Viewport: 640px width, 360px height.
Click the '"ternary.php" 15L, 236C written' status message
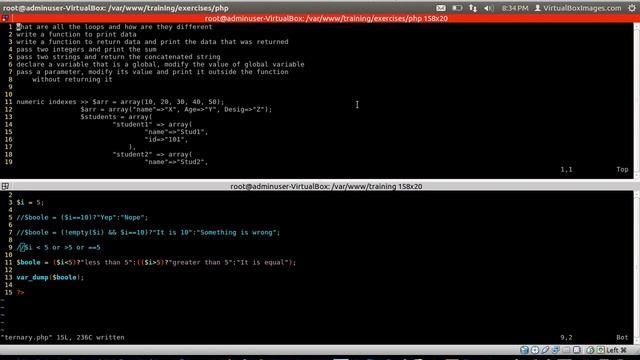point(63,337)
